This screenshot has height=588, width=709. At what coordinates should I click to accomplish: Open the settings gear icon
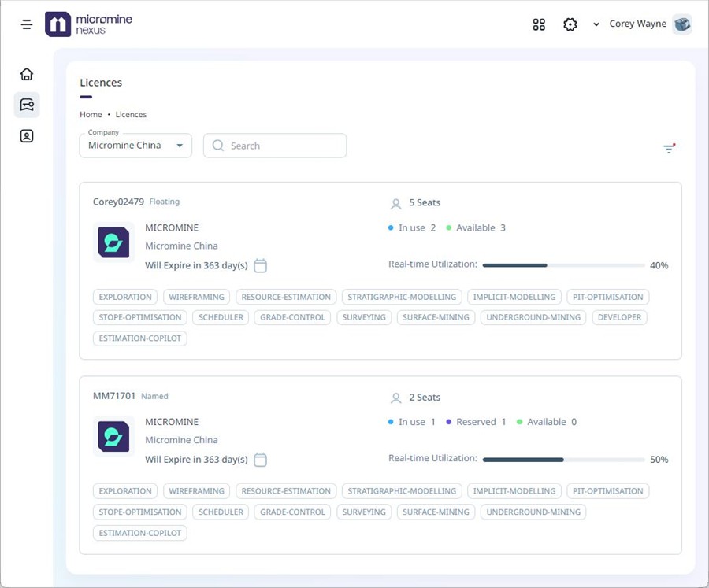tap(570, 24)
